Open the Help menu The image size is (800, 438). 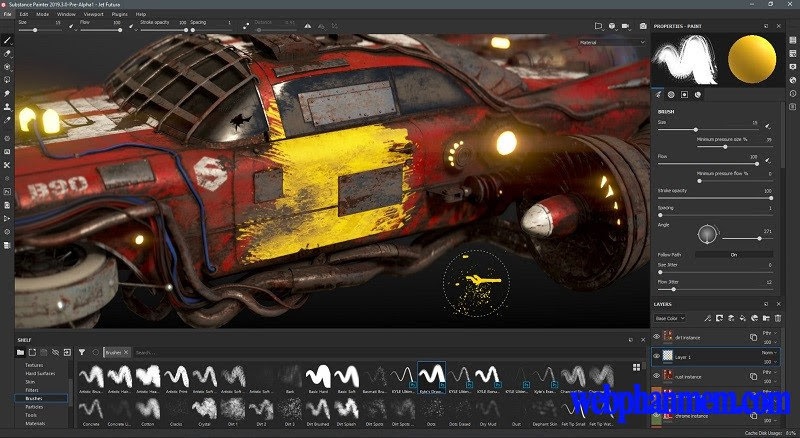[141, 14]
